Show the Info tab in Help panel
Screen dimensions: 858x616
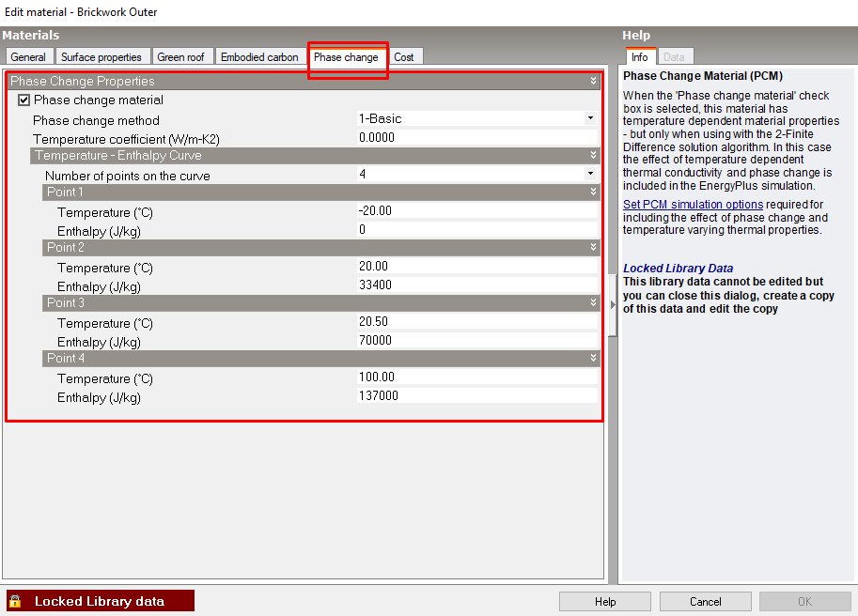point(640,57)
